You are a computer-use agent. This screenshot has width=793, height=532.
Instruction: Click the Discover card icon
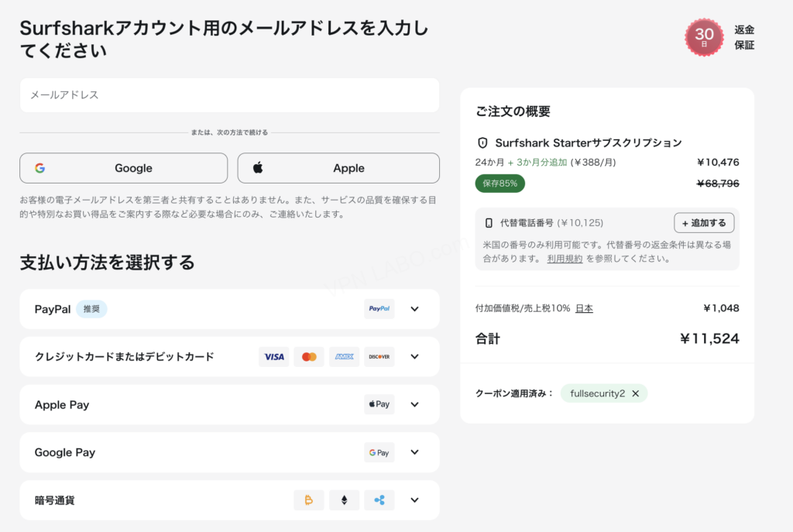(x=379, y=356)
